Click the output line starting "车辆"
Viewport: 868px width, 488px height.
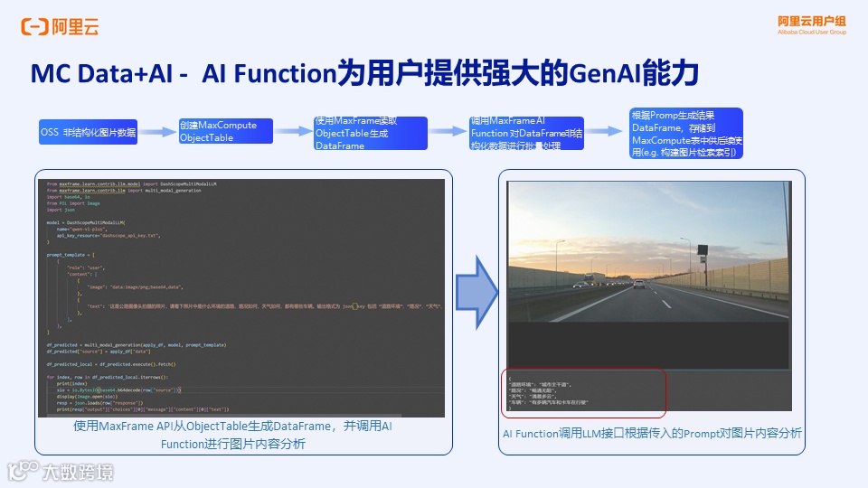[x=549, y=402]
